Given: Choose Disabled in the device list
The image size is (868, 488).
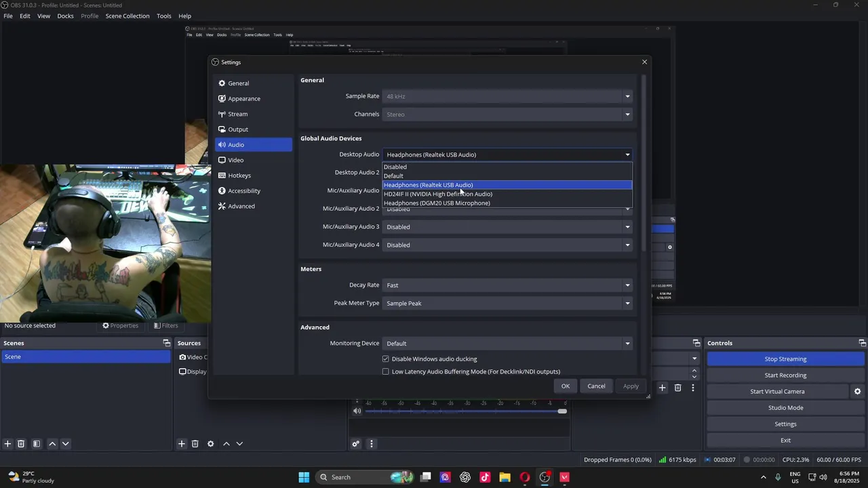Looking at the screenshot, I should point(507,167).
